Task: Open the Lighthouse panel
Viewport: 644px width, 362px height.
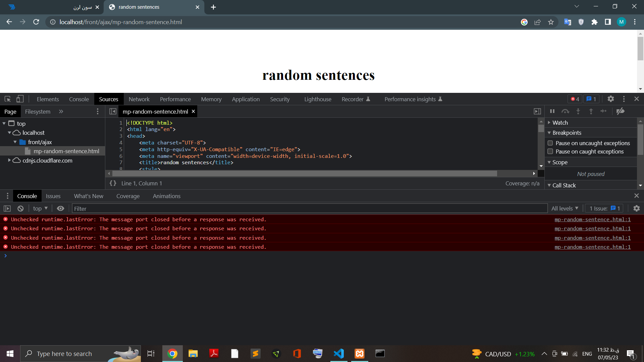Action: pos(318,99)
